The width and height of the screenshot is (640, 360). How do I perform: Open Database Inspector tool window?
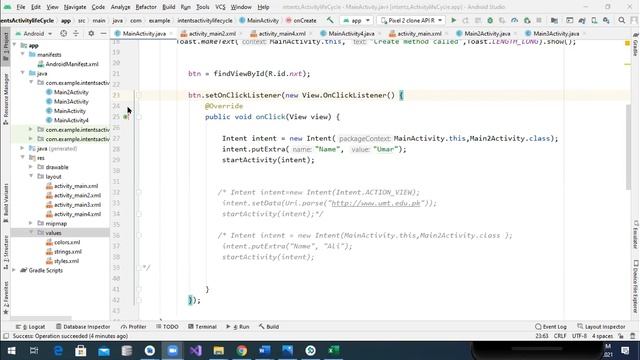(x=83, y=327)
